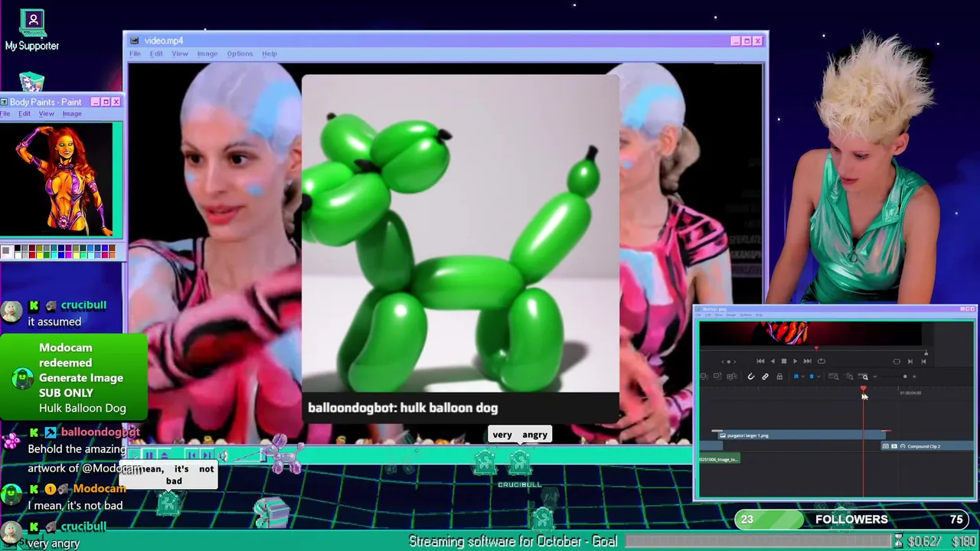Click the overwrite clip icon in editor toolbar
This screenshot has width=980, height=551.
[717, 377]
